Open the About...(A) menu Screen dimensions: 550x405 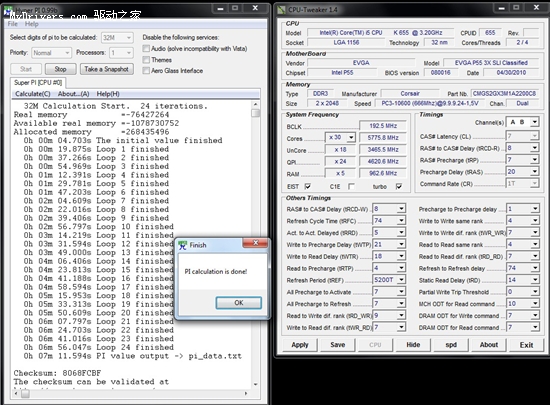pos(73,94)
